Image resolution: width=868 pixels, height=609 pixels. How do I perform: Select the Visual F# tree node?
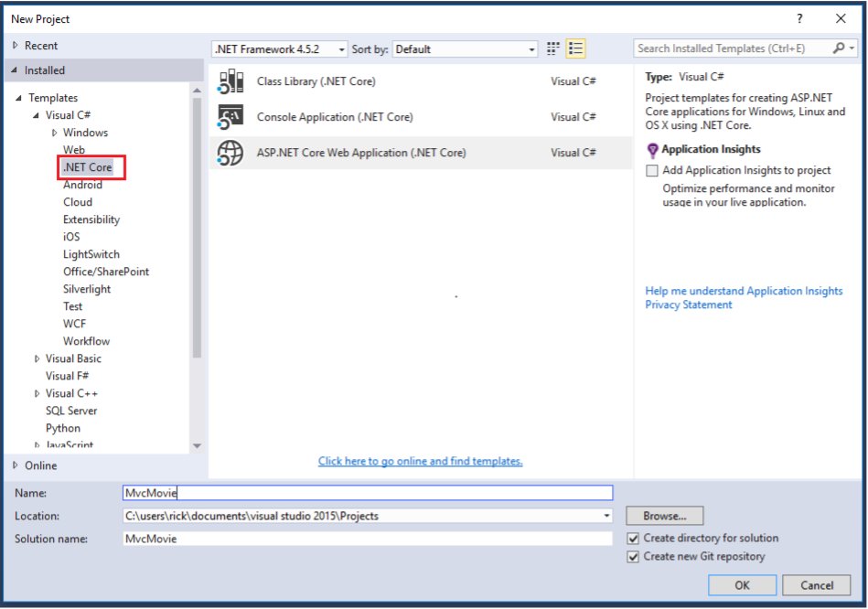[67, 376]
